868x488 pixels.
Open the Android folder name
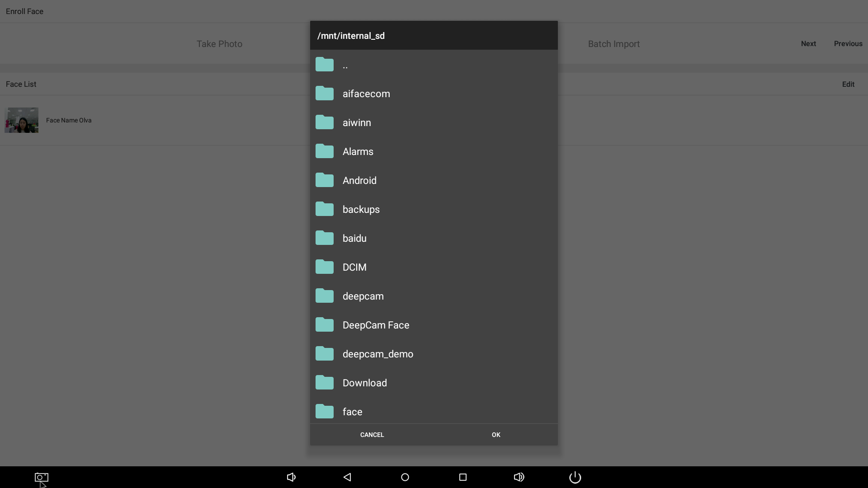click(359, 180)
